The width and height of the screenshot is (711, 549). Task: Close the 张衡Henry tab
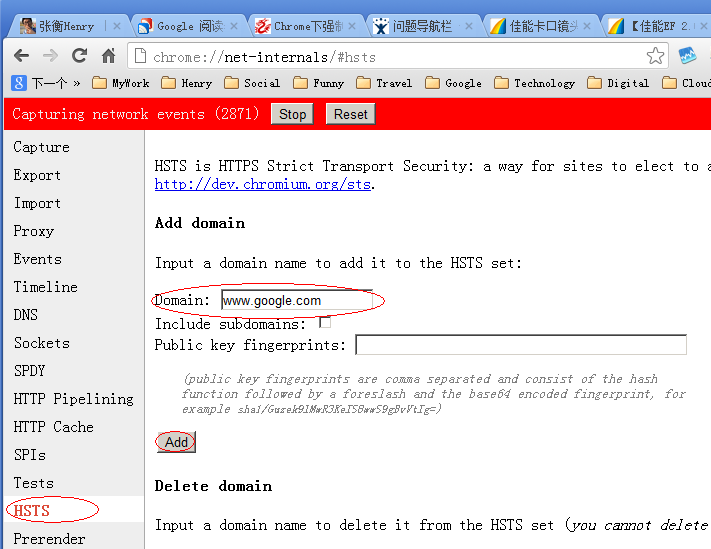(x=117, y=26)
